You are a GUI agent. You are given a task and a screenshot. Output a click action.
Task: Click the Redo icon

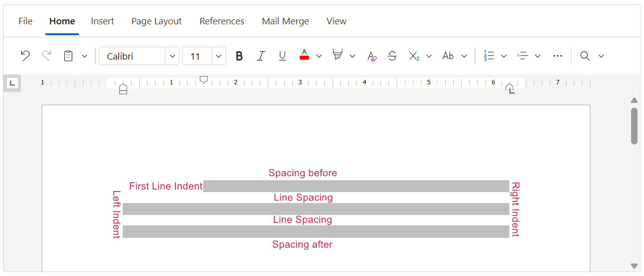[x=47, y=56]
